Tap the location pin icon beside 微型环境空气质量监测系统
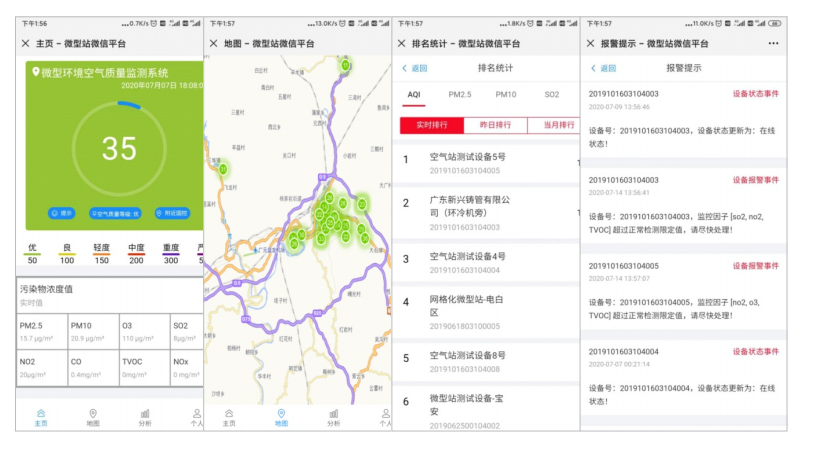The image size is (815, 450). point(36,72)
